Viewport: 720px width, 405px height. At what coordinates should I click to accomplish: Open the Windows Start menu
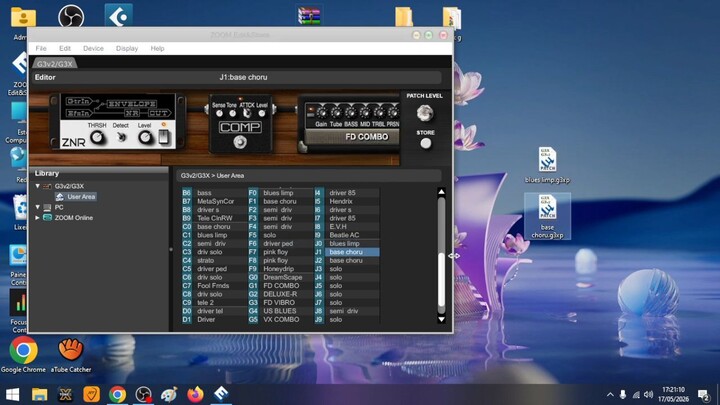(12, 394)
